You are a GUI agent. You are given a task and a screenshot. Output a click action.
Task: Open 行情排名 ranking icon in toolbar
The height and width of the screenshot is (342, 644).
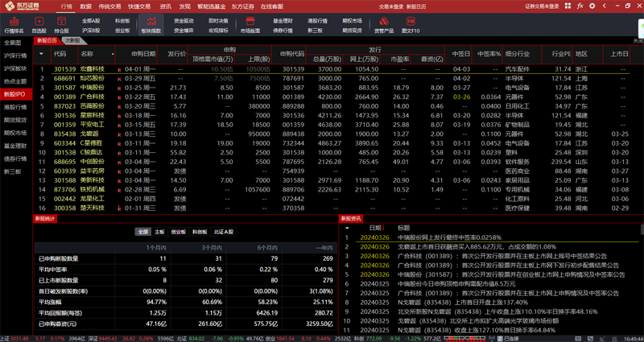pyautogui.click(x=14, y=25)
